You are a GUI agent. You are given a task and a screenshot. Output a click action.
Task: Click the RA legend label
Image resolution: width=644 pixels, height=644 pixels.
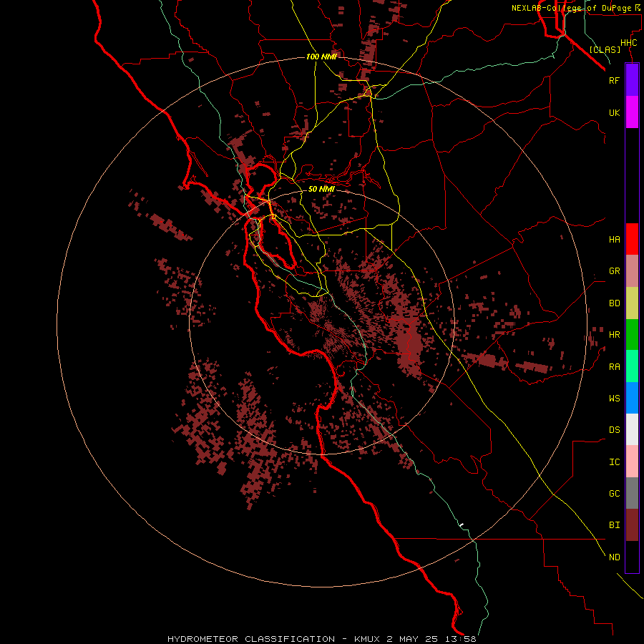(614, 367)
